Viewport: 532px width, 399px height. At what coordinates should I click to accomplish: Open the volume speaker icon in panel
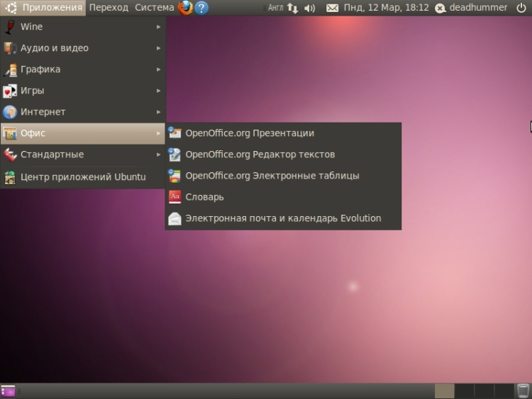tap(309, 8)
